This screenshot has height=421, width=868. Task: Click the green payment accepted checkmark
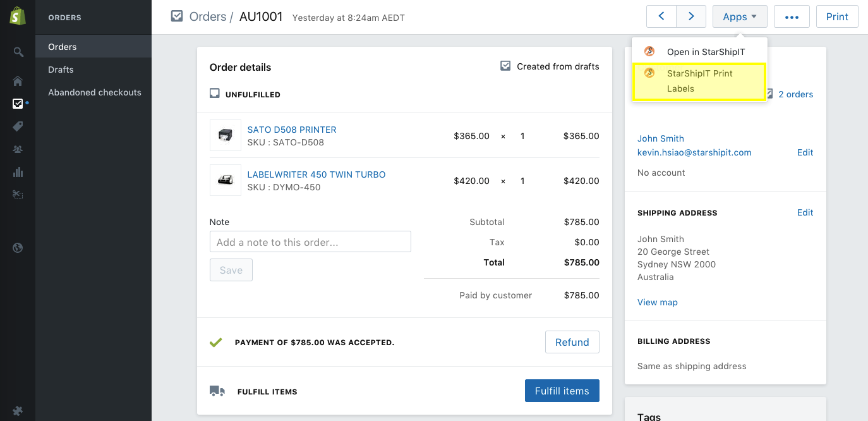(216, 343)
